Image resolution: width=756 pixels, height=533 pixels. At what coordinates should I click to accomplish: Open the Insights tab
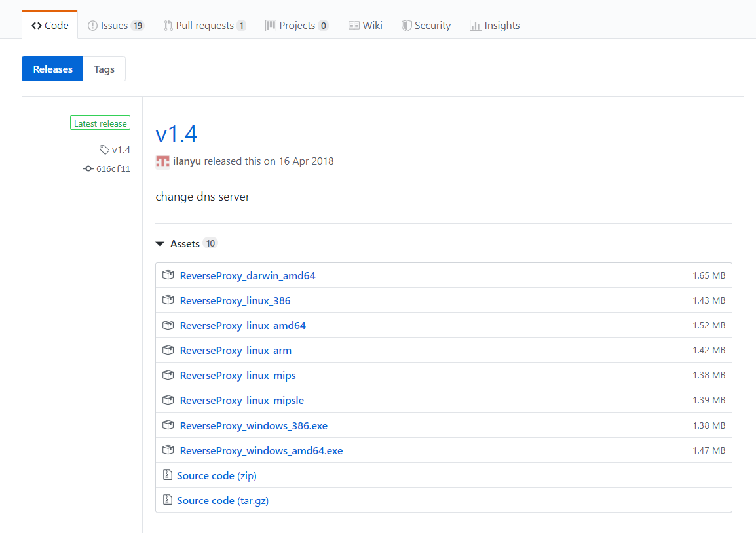495,26
